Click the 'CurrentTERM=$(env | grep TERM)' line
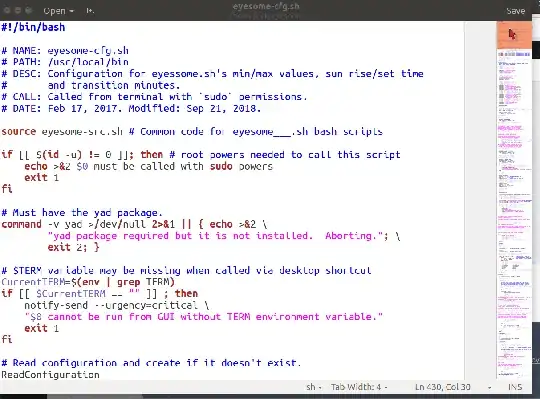This screenshot has height=399, width=540. [x=88, y=282]
